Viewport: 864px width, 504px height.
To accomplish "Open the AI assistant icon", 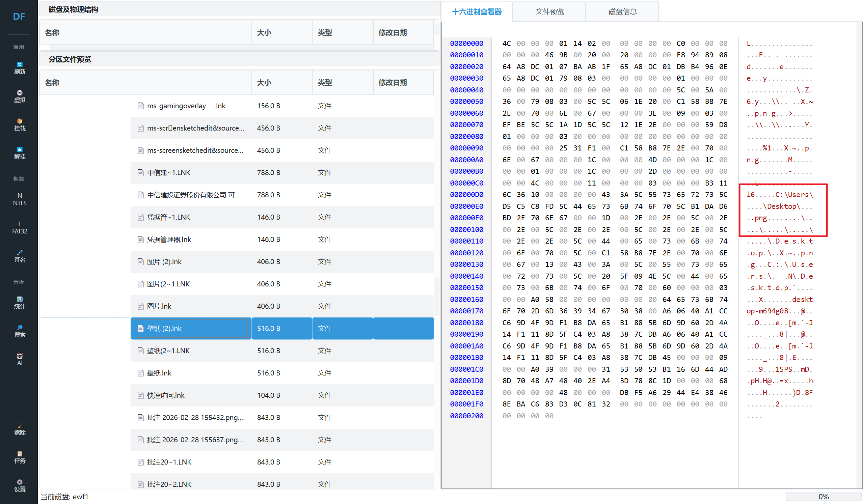I will click(20, 359).
